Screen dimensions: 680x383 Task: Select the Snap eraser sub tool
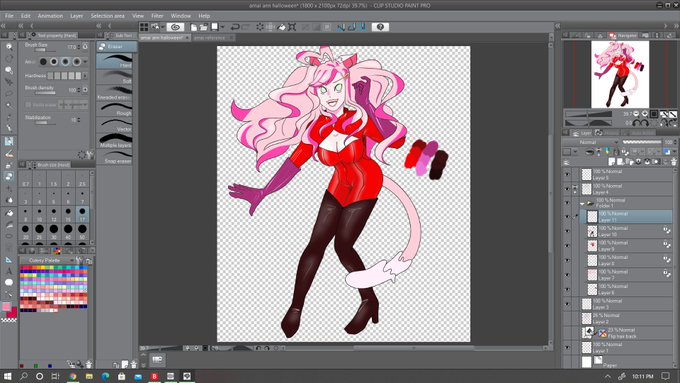click(114, 157)
